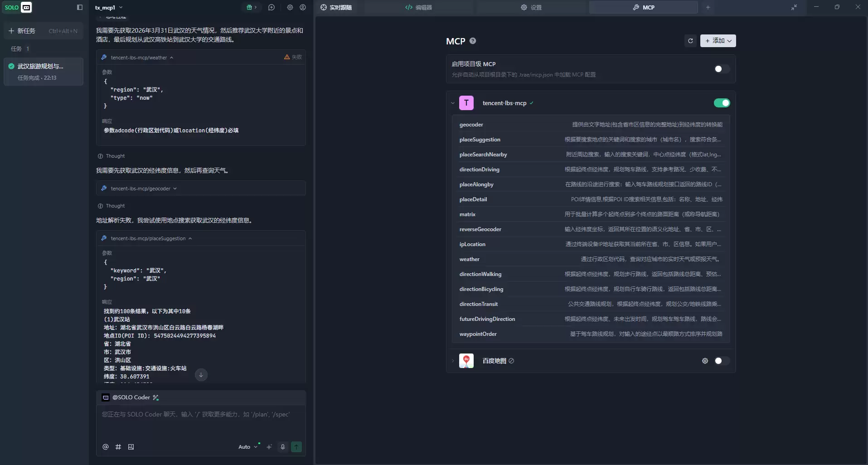The image size is (868, 465).
Task: Click the pink T tencent-lbs-mcp avatar
Action: tap(466, 103)
